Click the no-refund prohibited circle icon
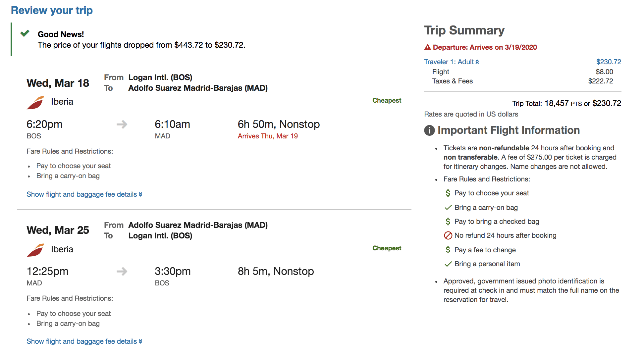 448,235
